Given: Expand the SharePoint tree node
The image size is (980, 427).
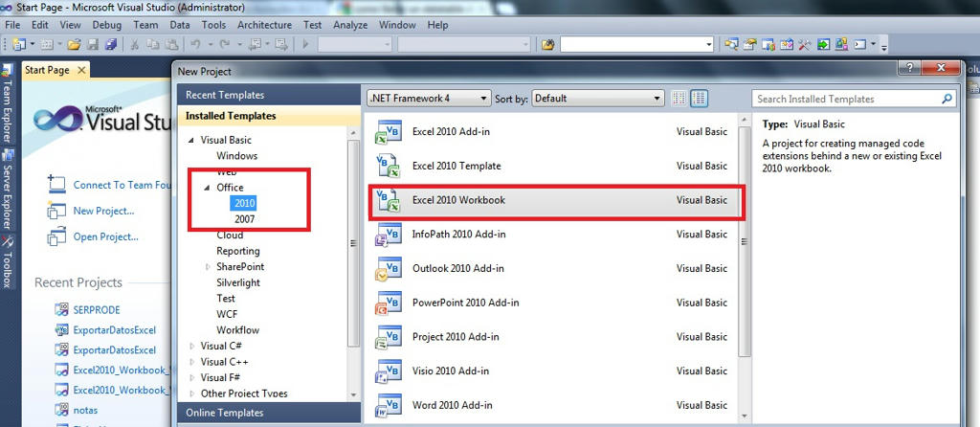Looking at the screenshot, I should pos(208,267).
